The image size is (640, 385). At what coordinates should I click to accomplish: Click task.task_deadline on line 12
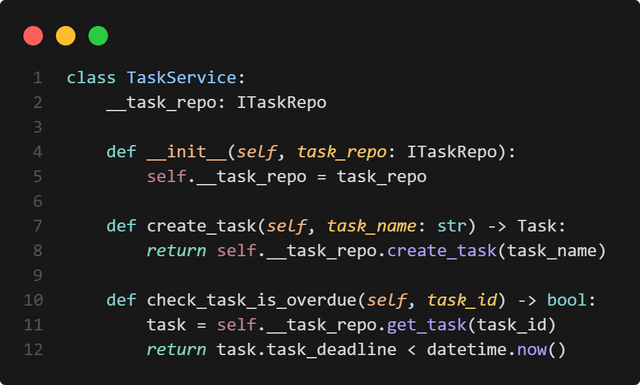(x=306, y=350)
